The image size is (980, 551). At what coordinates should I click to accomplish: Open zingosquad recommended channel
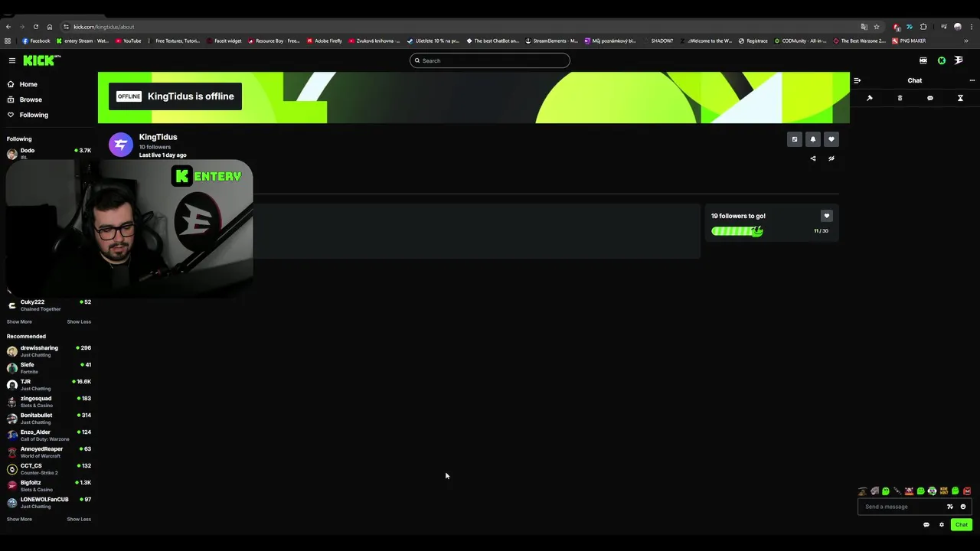click(49, 401)
